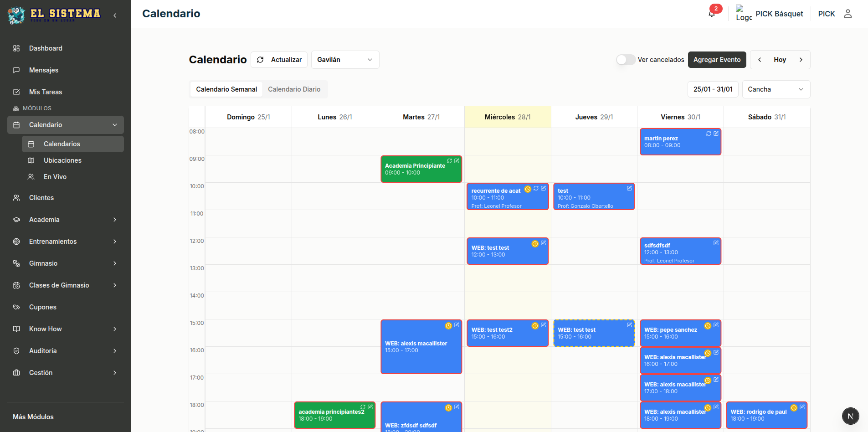Open the Mensajes panel
The width and height of the screenshot is (868, 432).
[43, 70]
